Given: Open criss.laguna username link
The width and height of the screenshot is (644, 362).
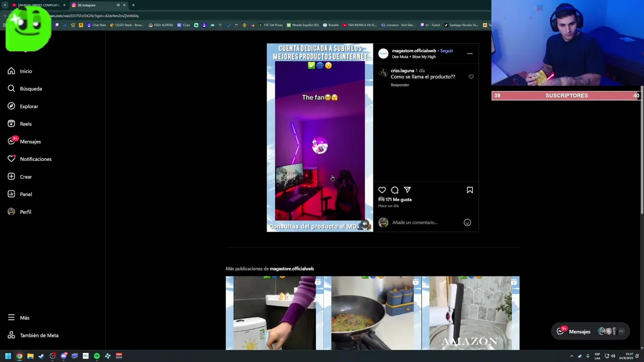Looking at the screenshot, I should pos(403,71).
